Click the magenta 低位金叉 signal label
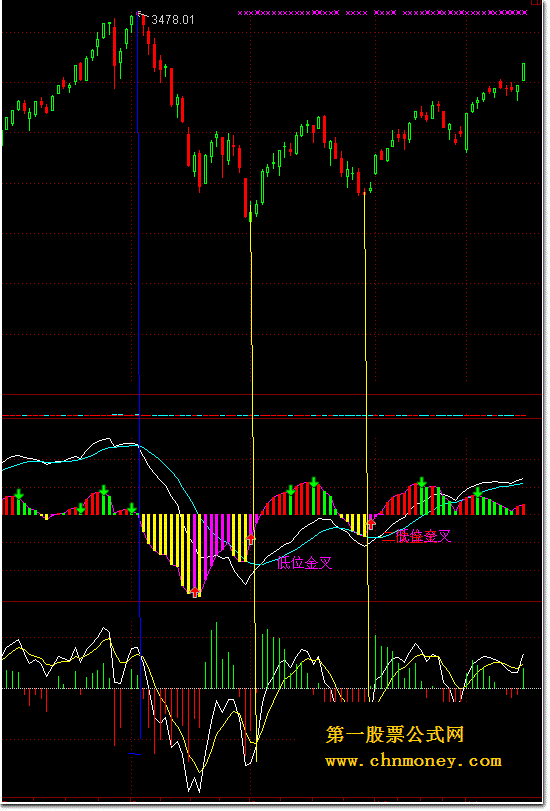Viewport: 550px width, 811px height. point(304,563)
